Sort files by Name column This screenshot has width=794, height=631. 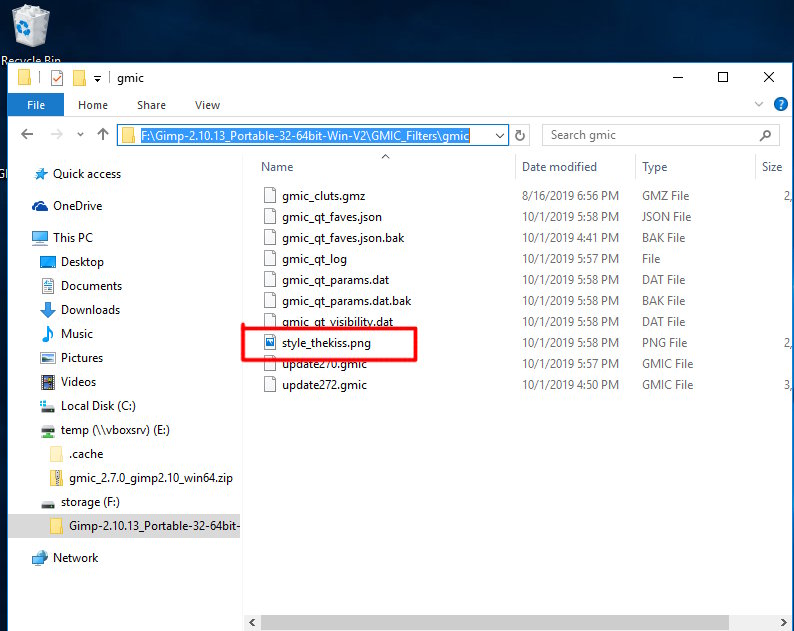277,167
